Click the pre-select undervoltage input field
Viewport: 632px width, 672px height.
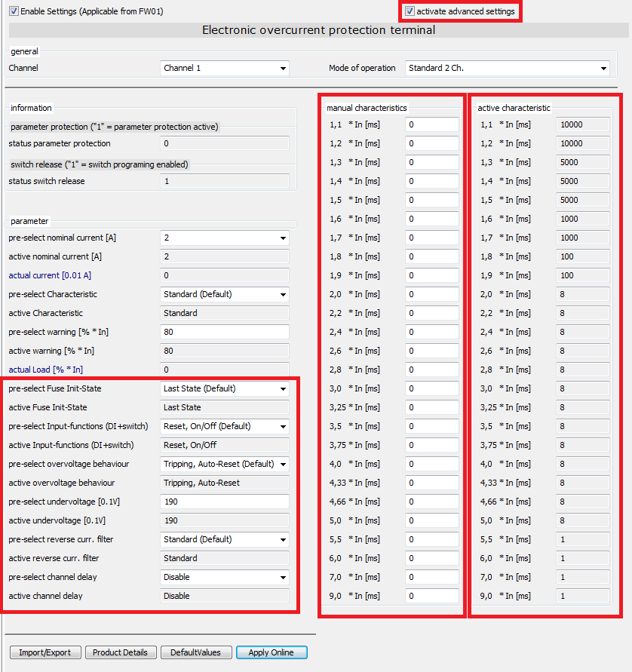(x=225, y=502)
